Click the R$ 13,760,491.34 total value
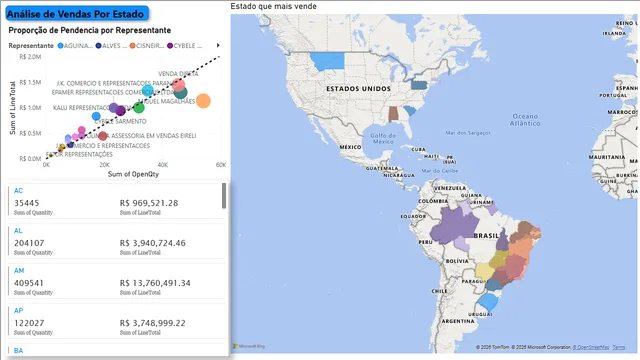Image resolution: width=640 pixels, height=360 pixels. [155, 283]
